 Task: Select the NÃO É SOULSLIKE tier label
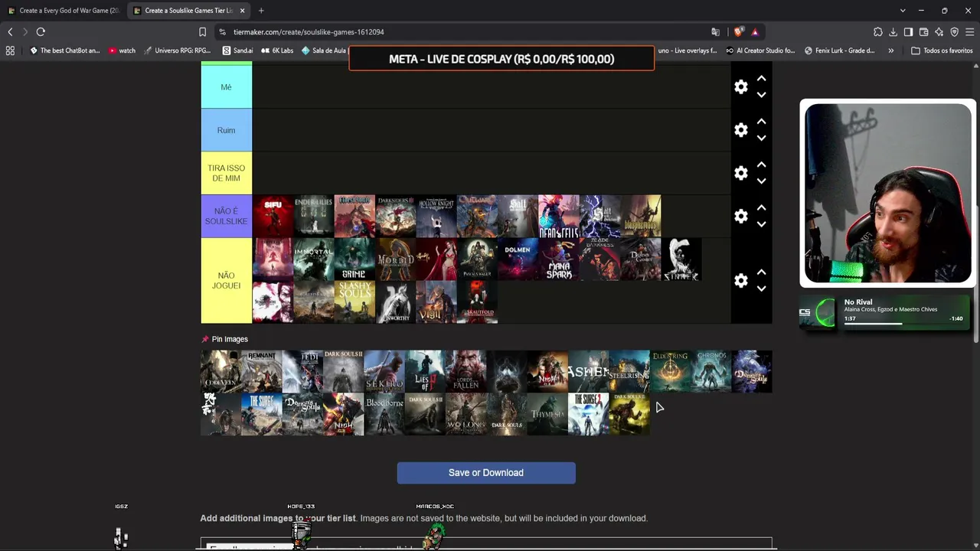[226, 217]
